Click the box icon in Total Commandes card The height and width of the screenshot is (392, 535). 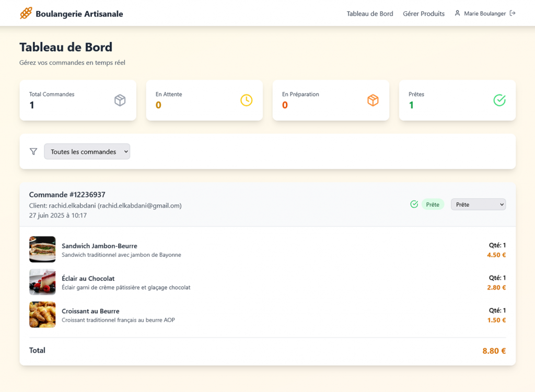(x=120, y=100)
